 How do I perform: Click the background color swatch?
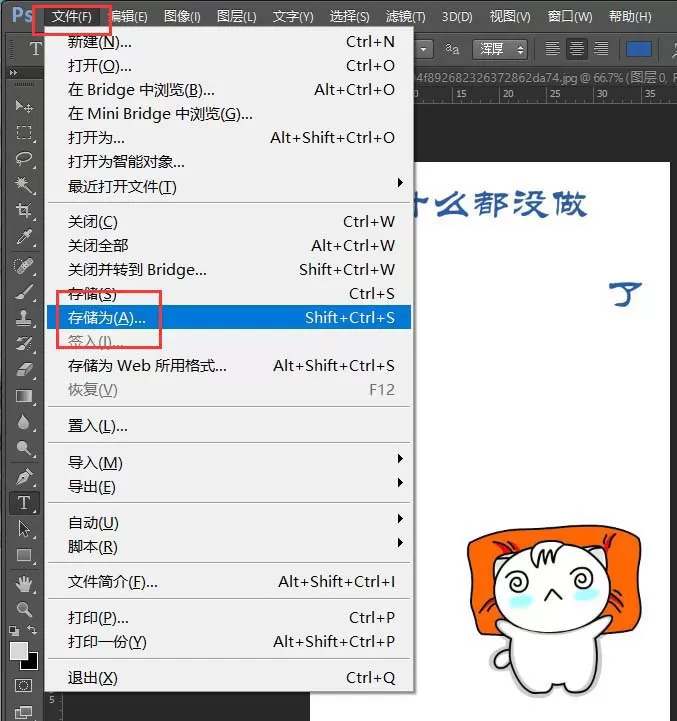click(x=31, y=664)
